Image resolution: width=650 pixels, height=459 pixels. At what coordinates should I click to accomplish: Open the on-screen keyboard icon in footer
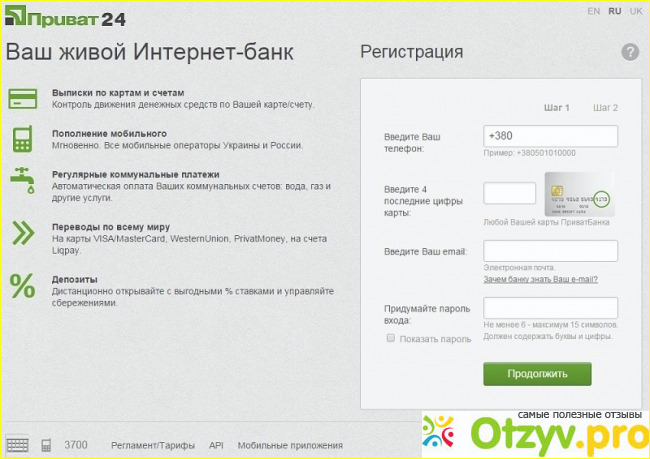17,445
